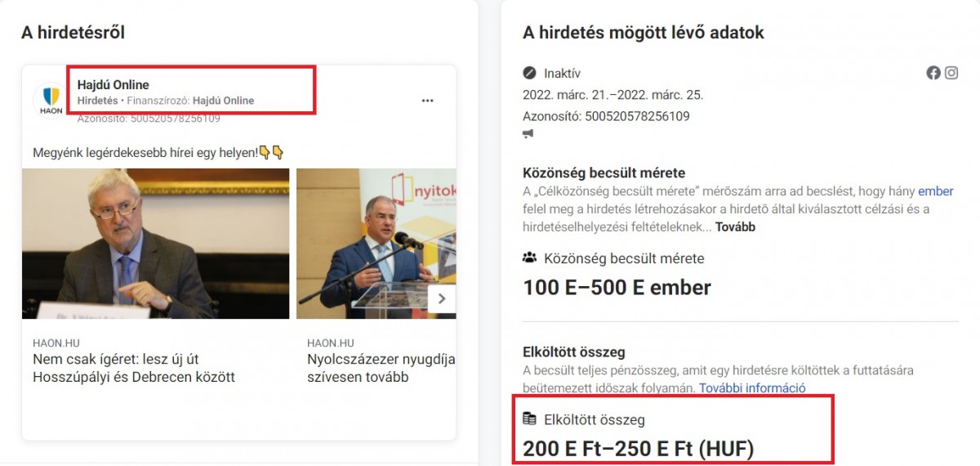The width and height of the screenshot is (980, 466).
Task: Click the Facebook platform icon
Action: click(x=933, y=73)
